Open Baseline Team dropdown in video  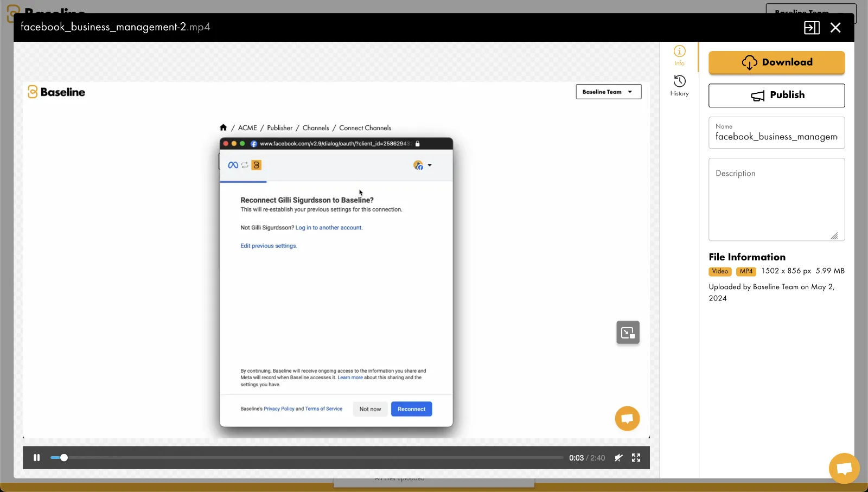(609, 92)
